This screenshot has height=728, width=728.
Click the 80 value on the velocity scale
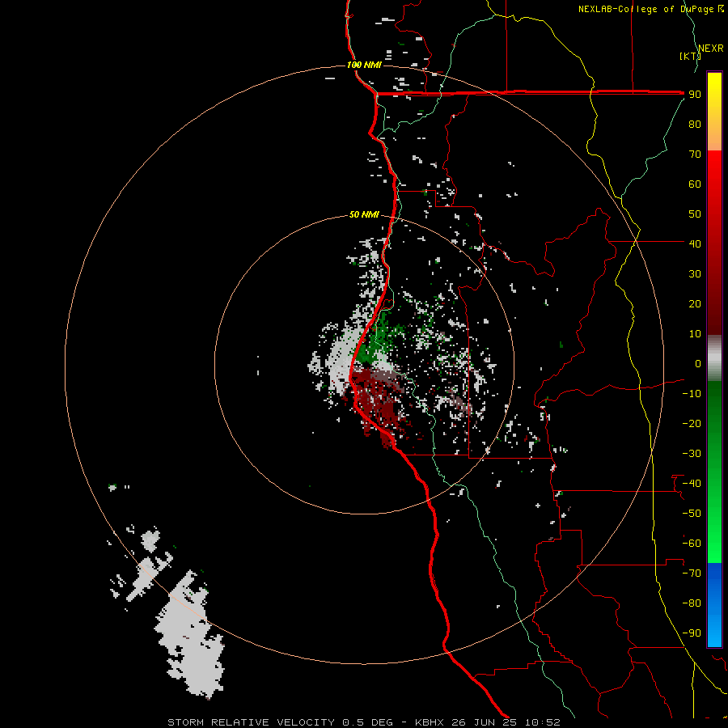[695, 124]
